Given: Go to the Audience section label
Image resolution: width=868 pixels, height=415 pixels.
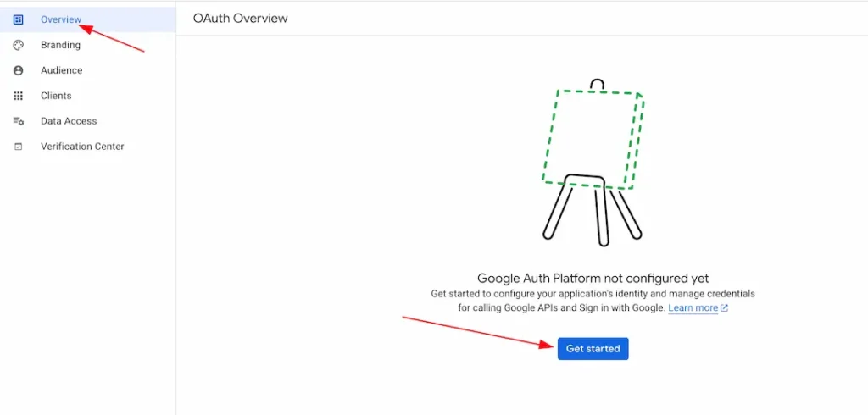Looking at the screenshot, I should (x=61, y=70).
